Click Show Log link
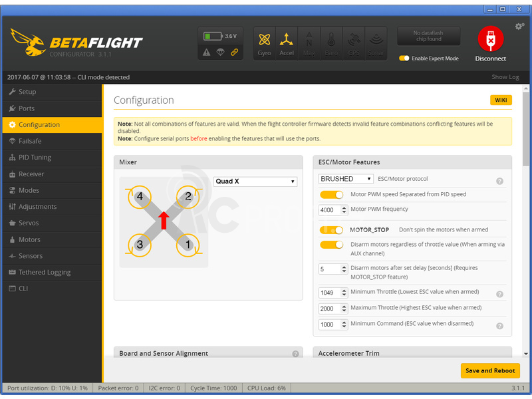 pos(505,77)
